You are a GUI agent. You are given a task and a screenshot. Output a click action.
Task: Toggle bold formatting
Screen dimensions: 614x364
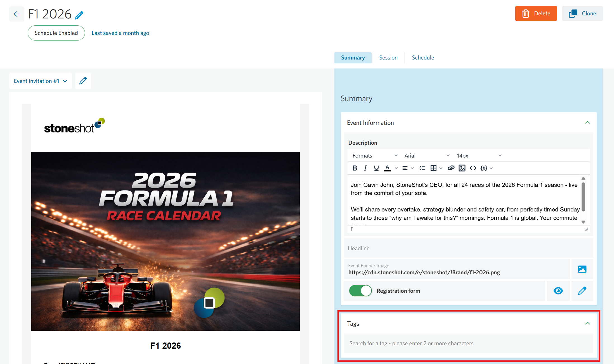(x=355, y=168)
